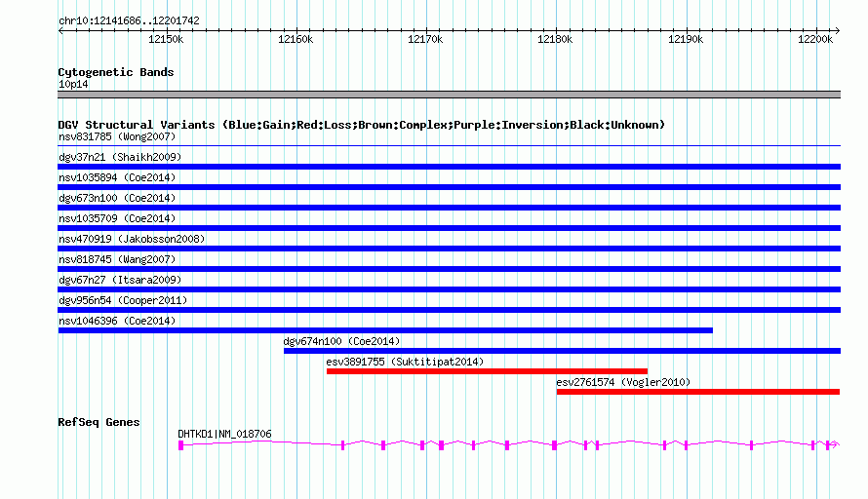
Task: Click the first exon block of DHTKD1
Action: pyautogui.click(x=181, y=445)
